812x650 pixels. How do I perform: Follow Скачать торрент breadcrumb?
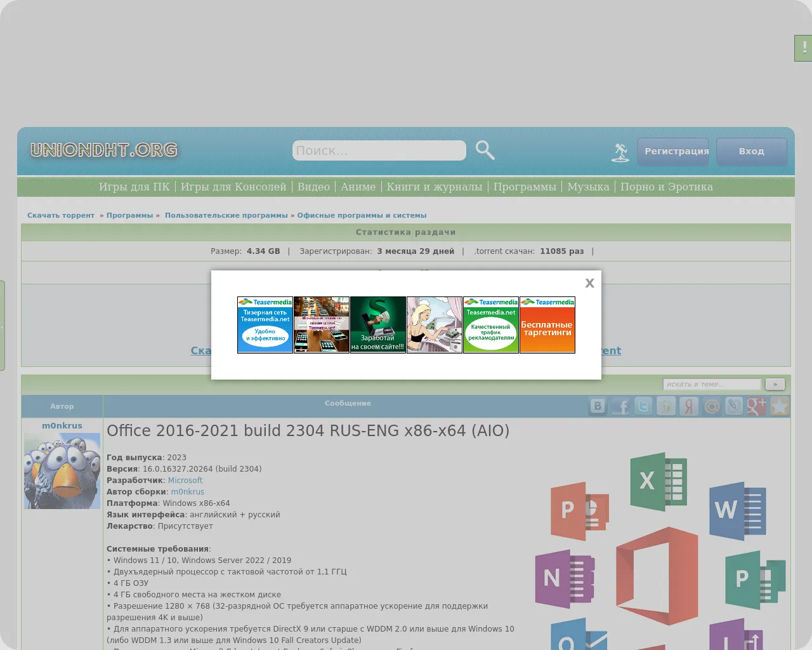(61, 215)
